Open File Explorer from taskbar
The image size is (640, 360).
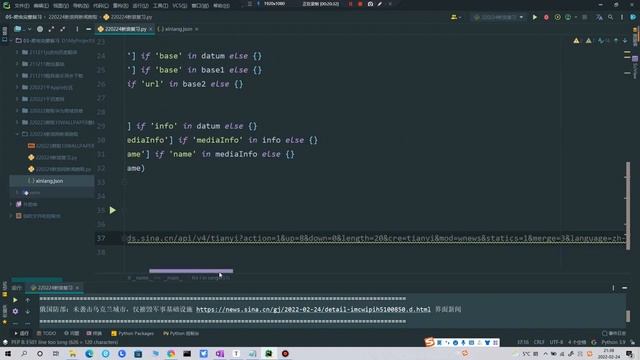[73, 353]
